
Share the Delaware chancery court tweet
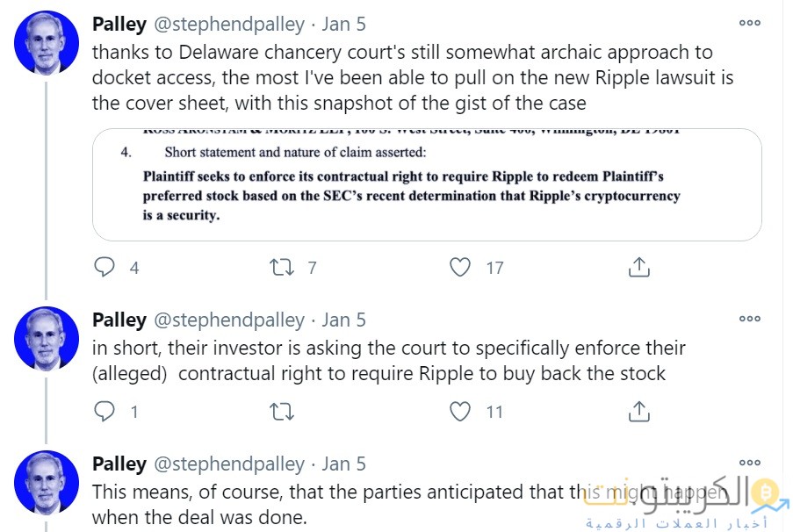tap(639, 267)
